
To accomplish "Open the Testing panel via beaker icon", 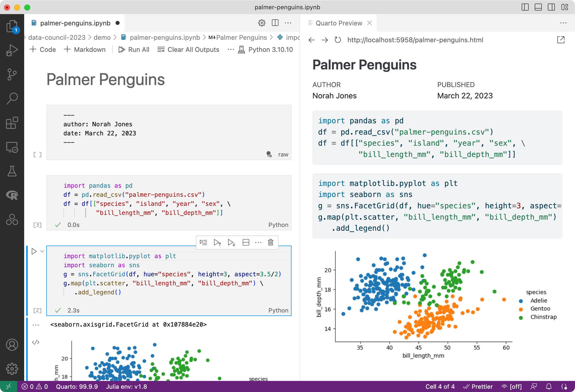I will coord(12,171).
